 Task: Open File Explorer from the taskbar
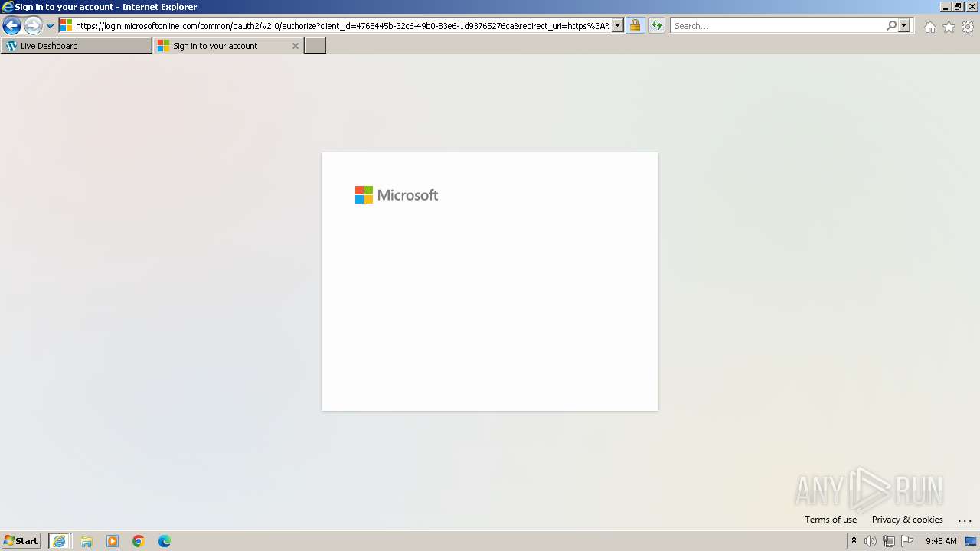point(87,541)
